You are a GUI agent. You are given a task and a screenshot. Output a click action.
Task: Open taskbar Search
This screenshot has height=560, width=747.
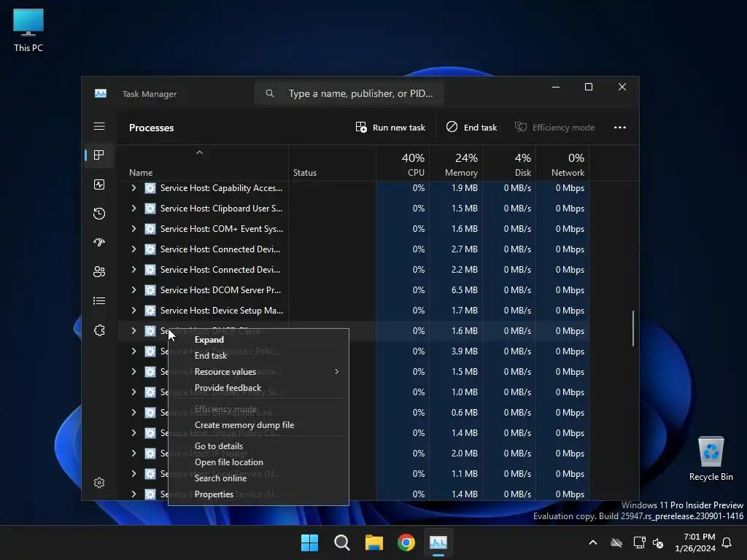341,542
